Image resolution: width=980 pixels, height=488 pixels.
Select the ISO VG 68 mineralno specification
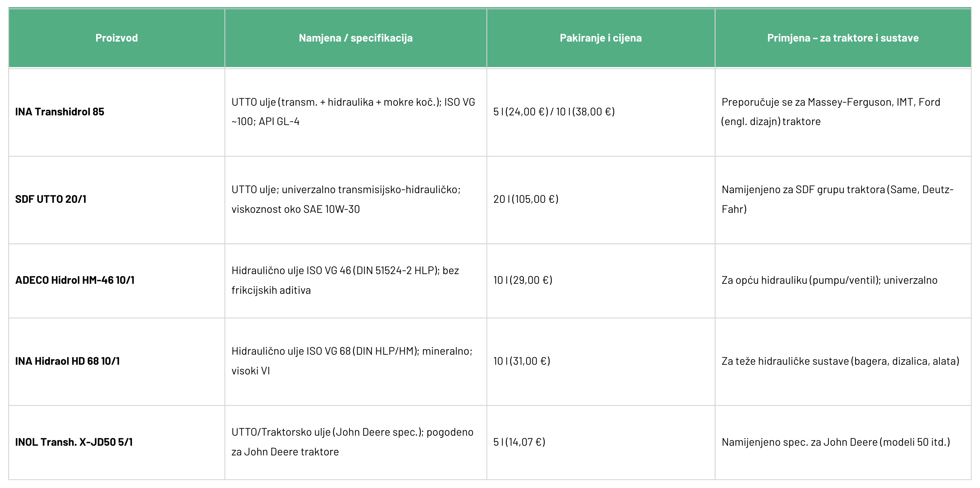pyautogui.click(x=352, y=361)
